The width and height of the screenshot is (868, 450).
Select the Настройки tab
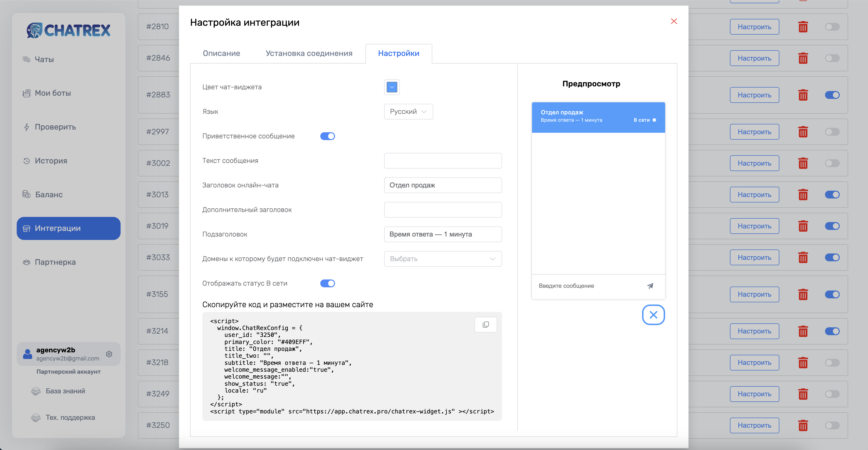pos(399,53)
